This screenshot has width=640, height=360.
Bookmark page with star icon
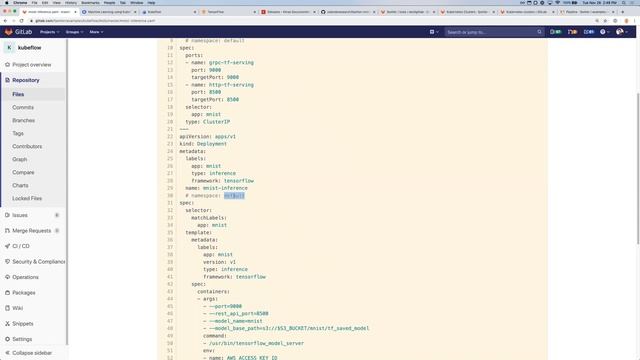pyautogui.click(x=605, y=20)
